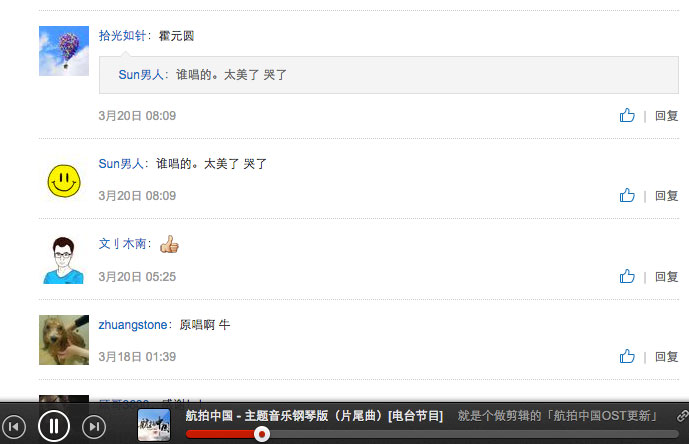Click the playback progress slider handle

pyautogui.click(x=262, y=434)
